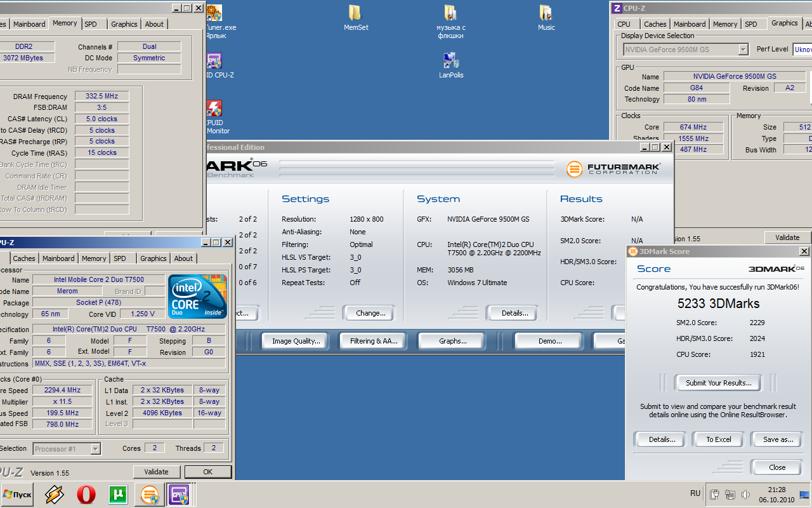Switch to 3DMark06 via its taskbar button
812x508 pixels.
tap(150, 494)
